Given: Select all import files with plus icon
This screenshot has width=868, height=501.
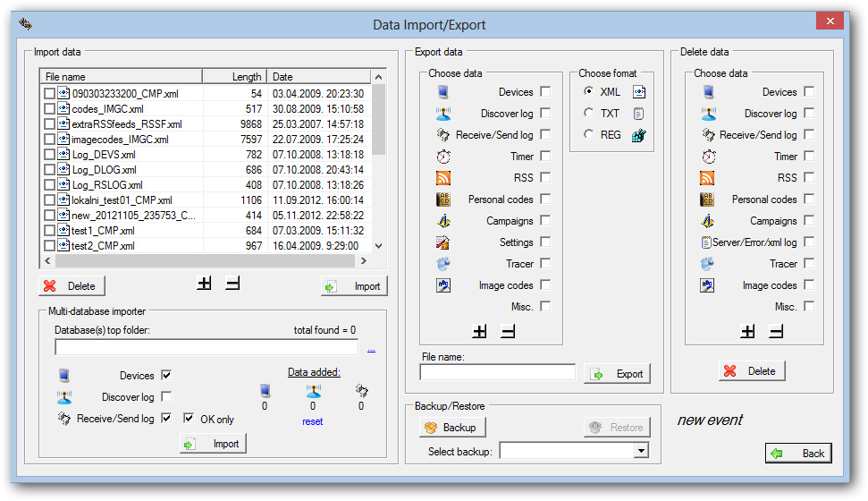Looking at the screenshot, I should pyautogui.click(x=205, y=284).
